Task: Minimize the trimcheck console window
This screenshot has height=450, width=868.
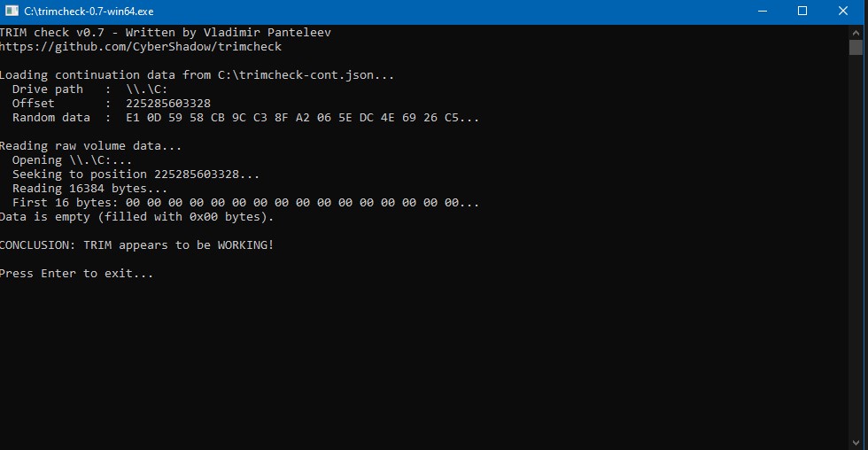Action: 763,12
